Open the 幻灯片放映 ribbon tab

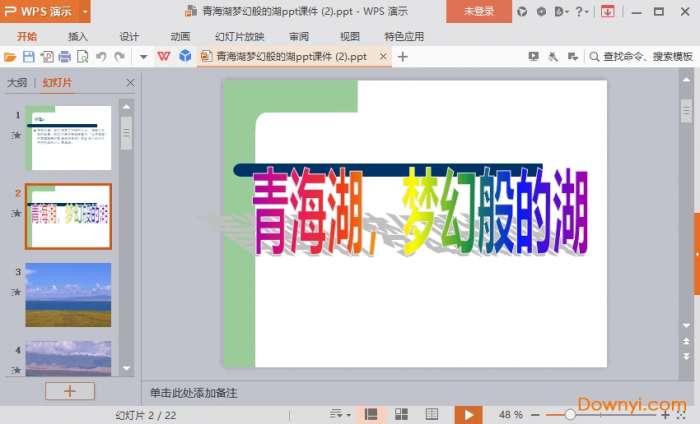(239, 36)
